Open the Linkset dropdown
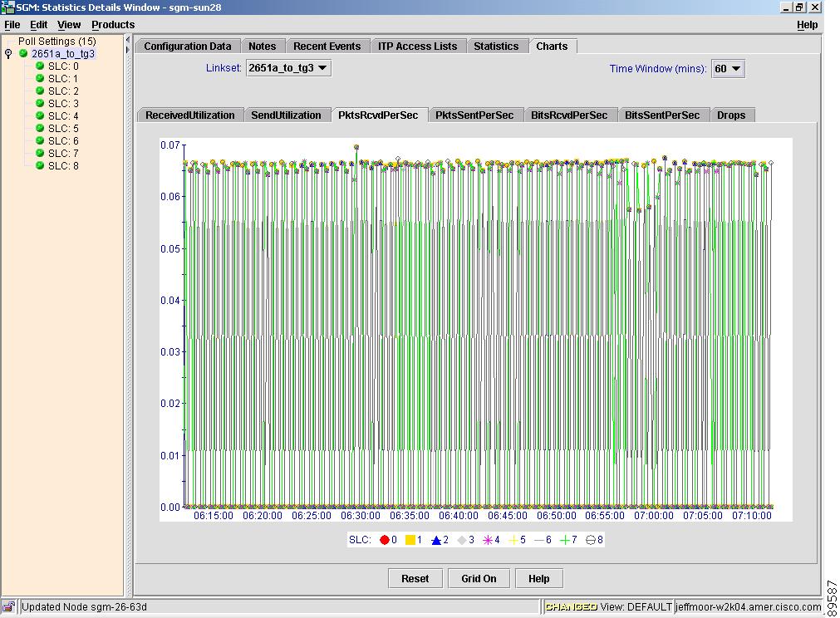Screen dimensions: 840x618 coord(288,68)
